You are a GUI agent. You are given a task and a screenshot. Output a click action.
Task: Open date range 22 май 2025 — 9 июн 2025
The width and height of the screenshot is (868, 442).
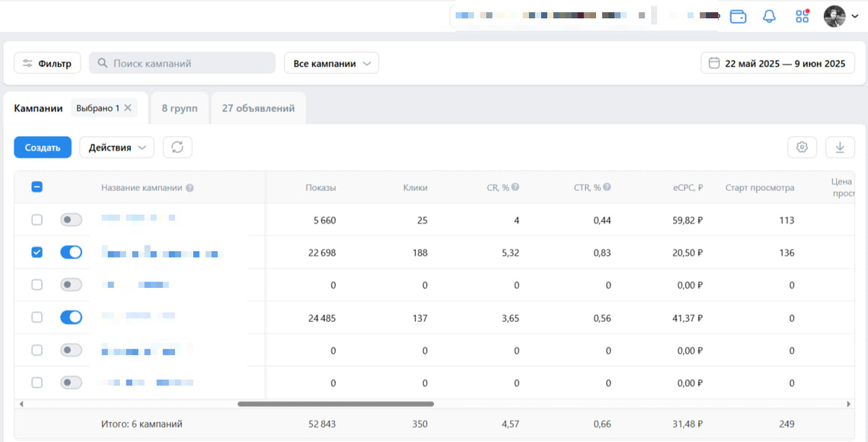(x=778, y=63)
